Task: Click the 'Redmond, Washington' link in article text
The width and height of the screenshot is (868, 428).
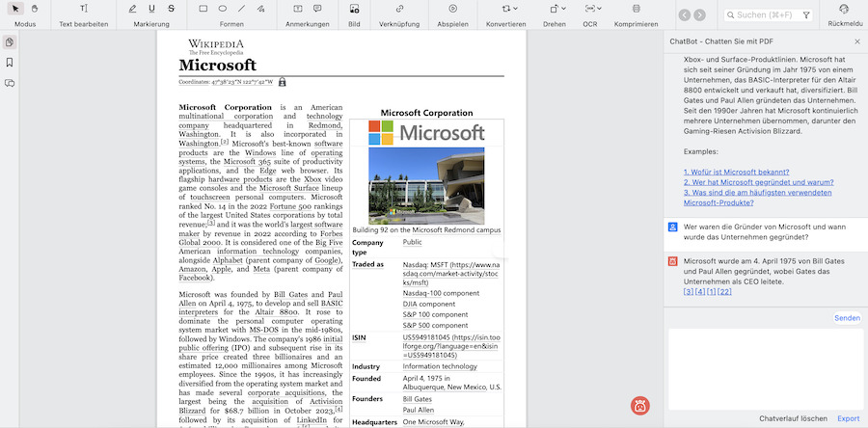Action: tap(260, 130)
